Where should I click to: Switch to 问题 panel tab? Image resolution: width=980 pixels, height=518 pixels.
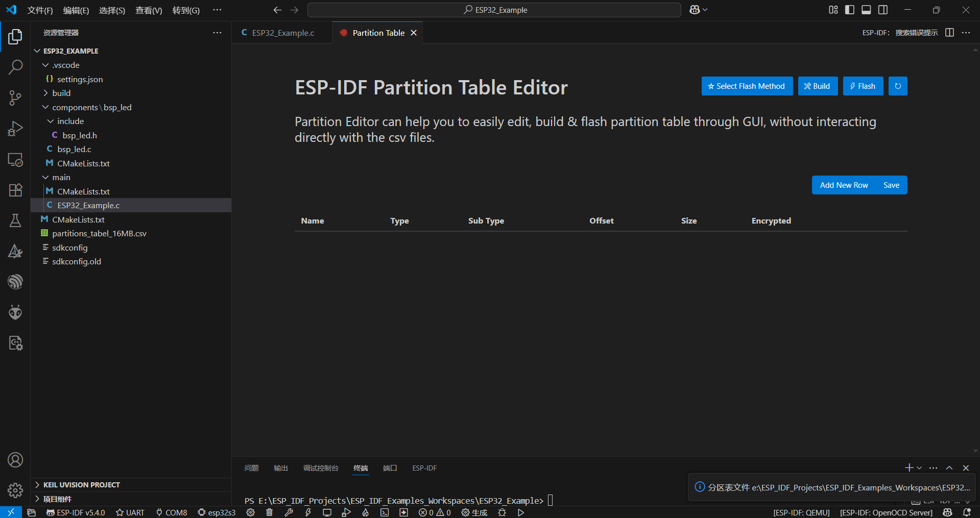click(251, 468)
